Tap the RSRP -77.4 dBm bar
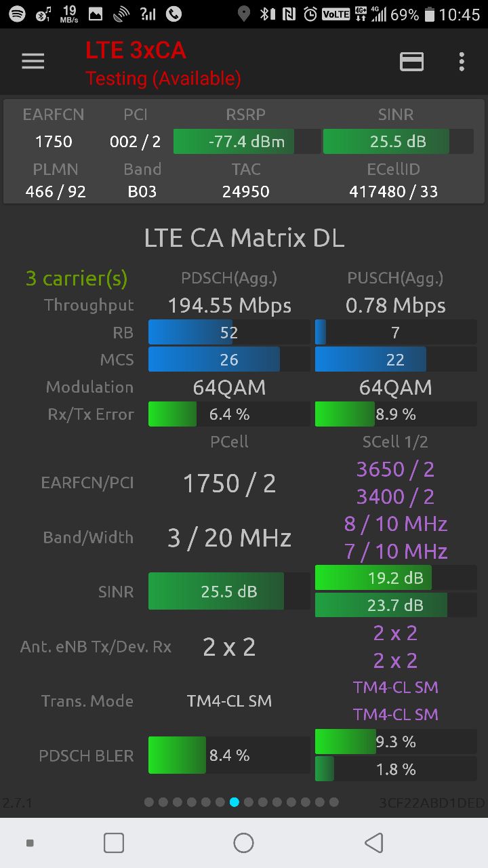The height and width of the screenshot is (868, 488). [247, 142]
